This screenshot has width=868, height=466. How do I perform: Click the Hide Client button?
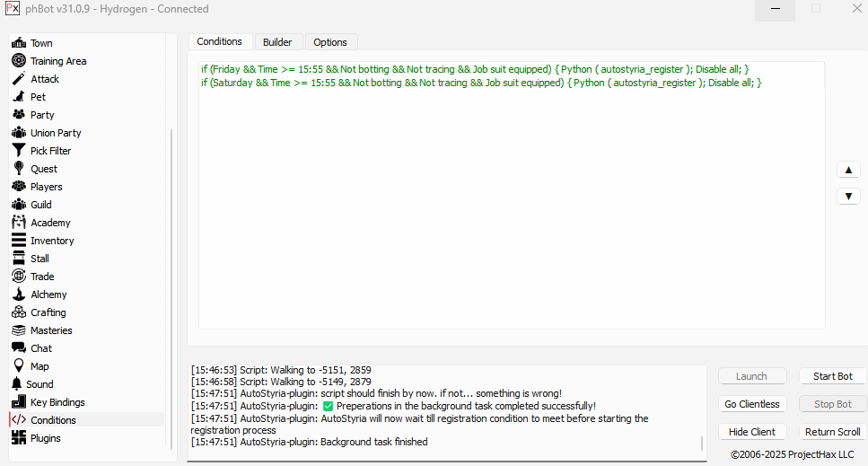pos(751,432)
